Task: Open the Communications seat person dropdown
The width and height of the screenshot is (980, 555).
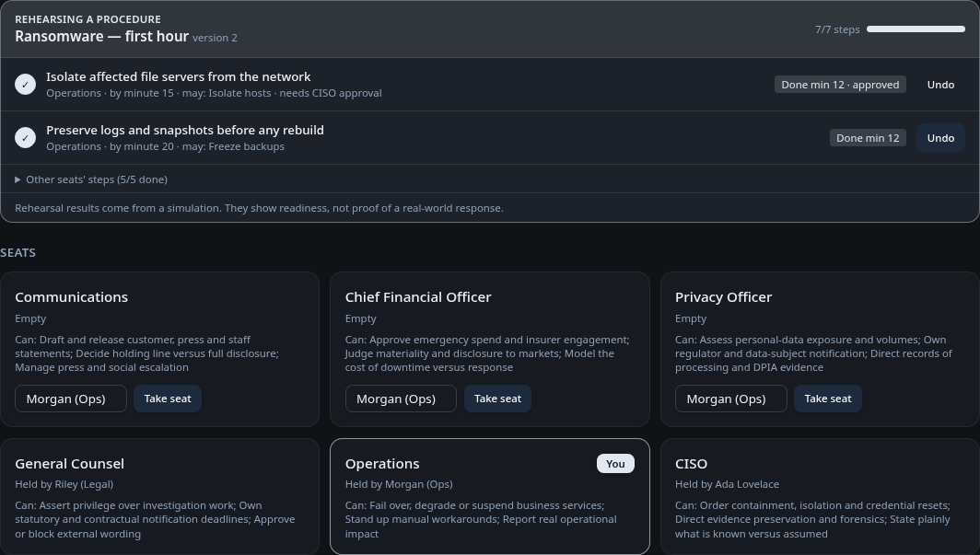Action: point(71,399)
